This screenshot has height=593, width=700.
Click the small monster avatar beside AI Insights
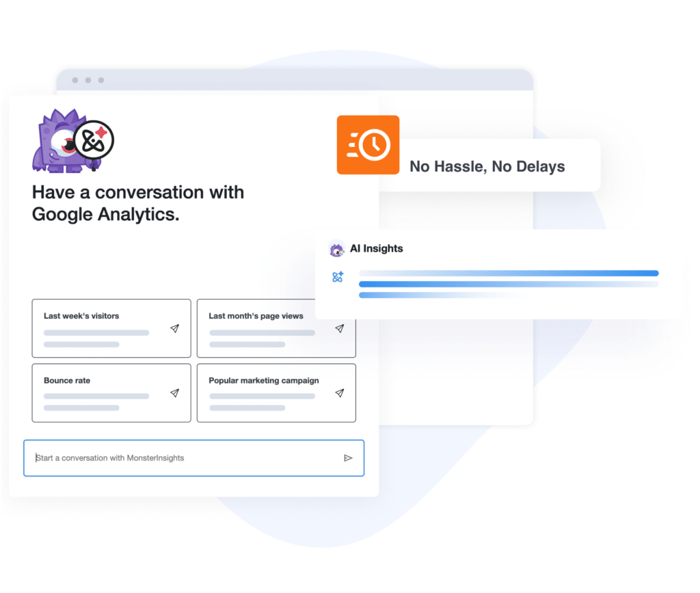(x=336, y=249)
